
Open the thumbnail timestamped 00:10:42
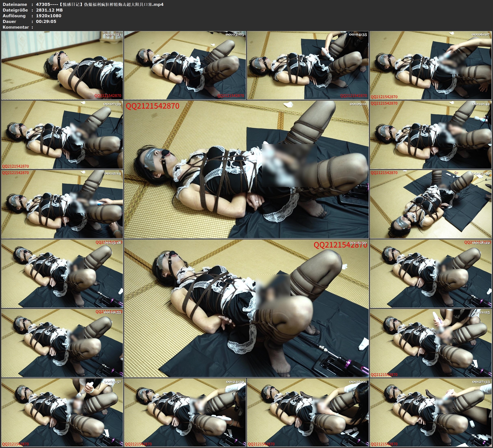click(431, 135)
